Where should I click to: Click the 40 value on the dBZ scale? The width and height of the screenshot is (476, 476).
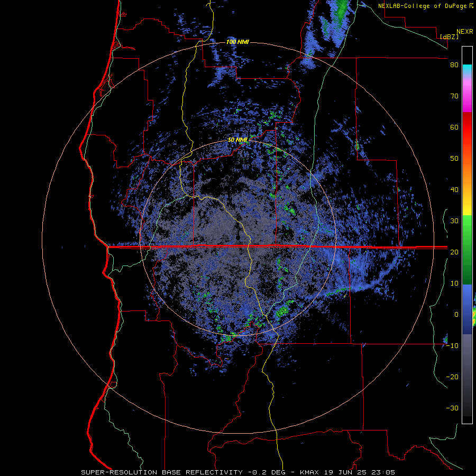[454, 190]
